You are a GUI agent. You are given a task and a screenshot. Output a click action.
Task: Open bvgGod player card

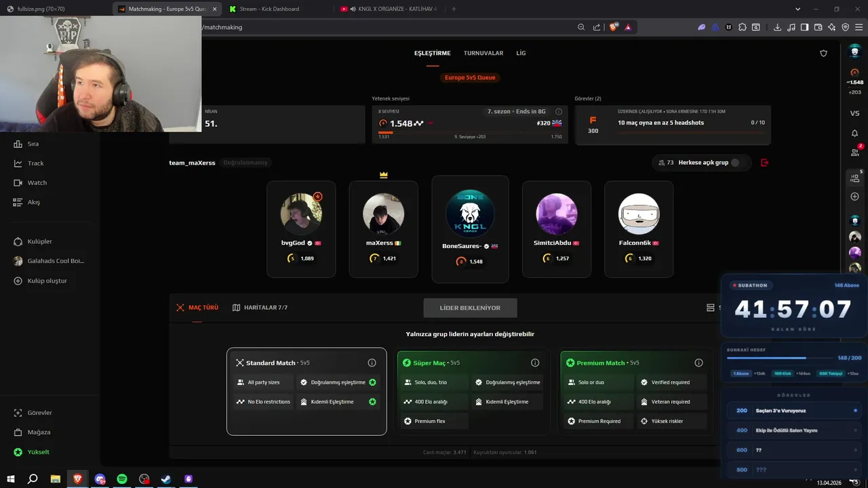click(301, 229)
